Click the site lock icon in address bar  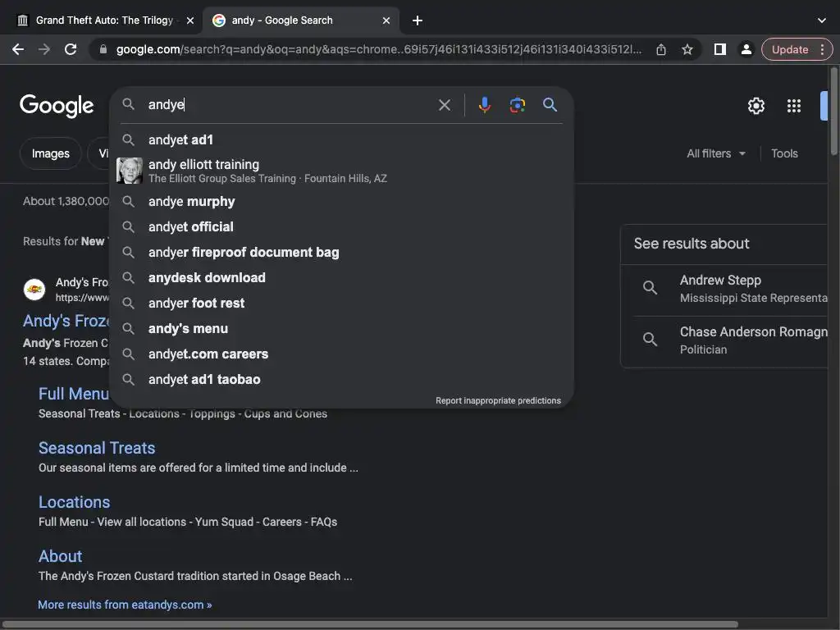tap(103, 49)
